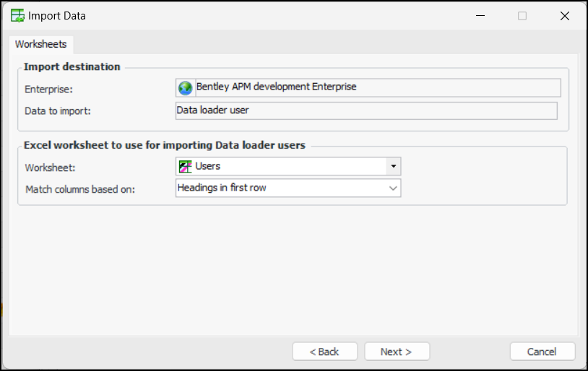Click the 'Import destination' group heading

point(72,66)
